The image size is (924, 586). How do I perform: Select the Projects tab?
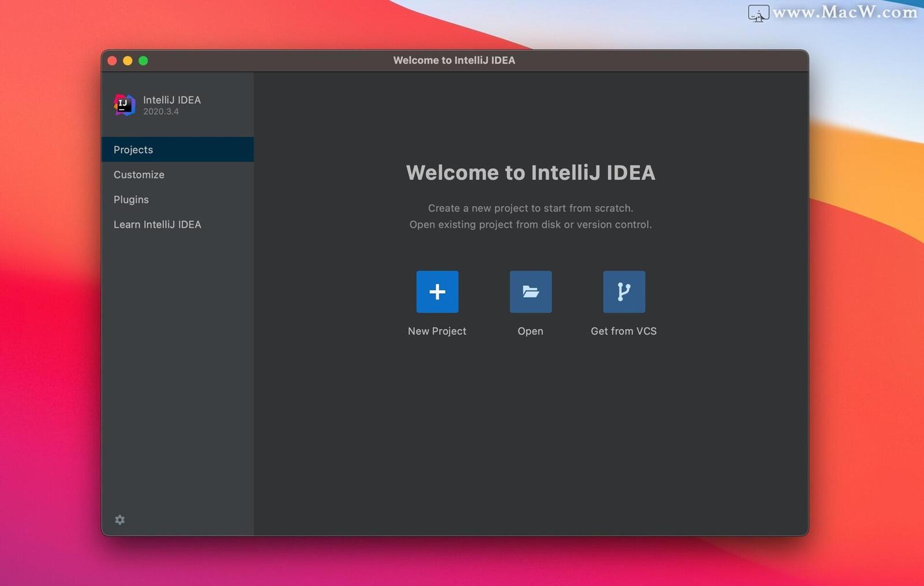click(x=178, y=150)
